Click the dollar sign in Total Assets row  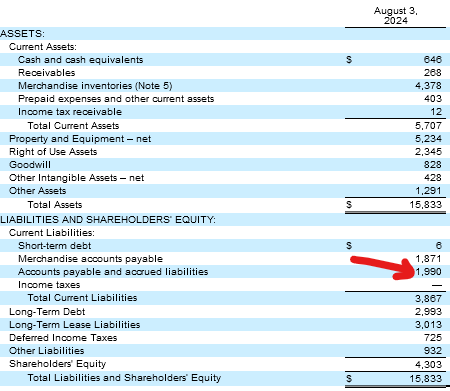click(x=349, y=204)
